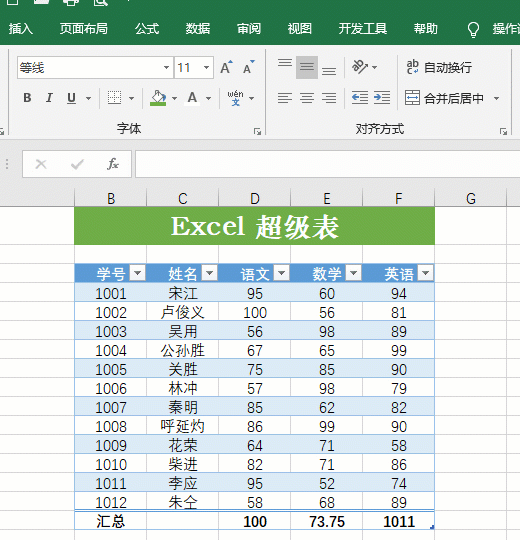This screenshot has width=520, height=540.
Task: Toggle 自动换行 wrap text
Action: click(439, 68)
